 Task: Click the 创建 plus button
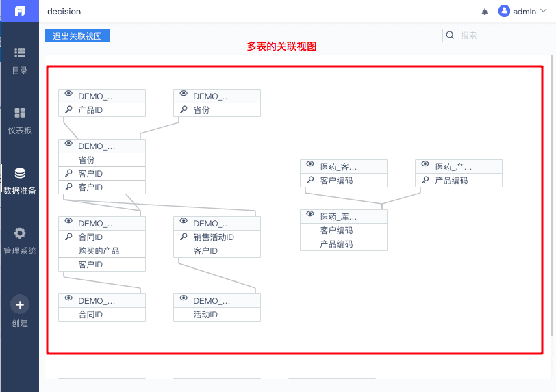tap(20, 304)
